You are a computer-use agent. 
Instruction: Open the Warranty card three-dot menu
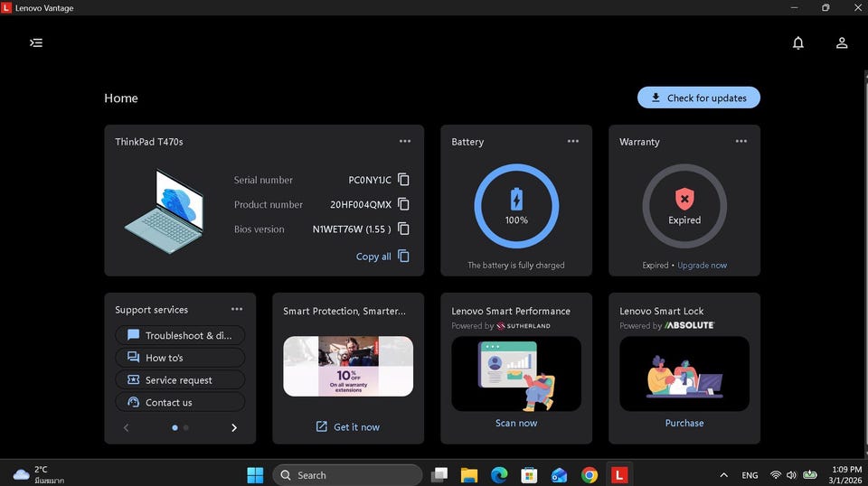click(741, 141)
